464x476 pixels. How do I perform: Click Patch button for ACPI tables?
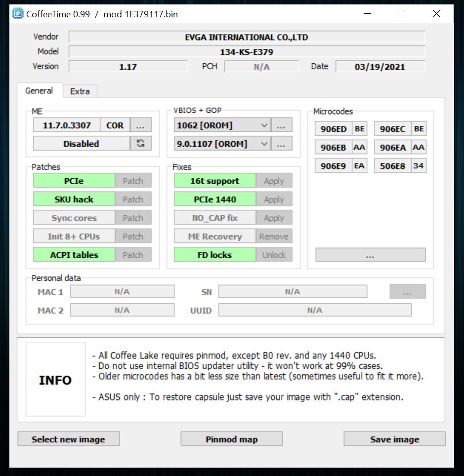click(x=133, y=255)
